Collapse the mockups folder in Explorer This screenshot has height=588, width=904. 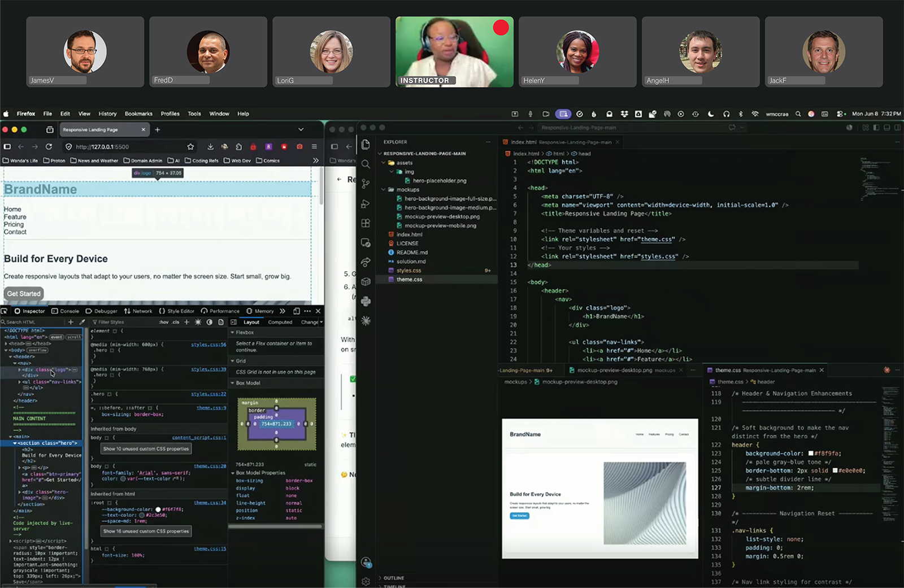[x=384, y=190]
